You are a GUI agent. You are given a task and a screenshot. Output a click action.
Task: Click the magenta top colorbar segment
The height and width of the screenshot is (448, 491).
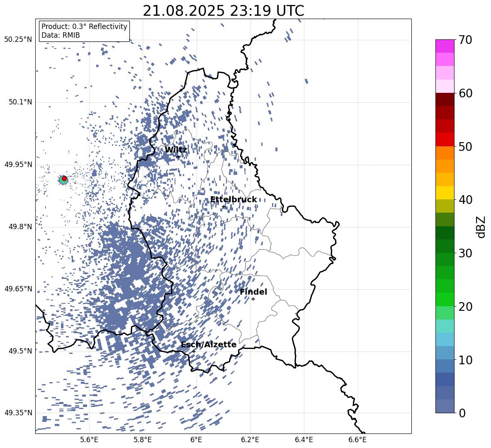click(x=445, y=46)
